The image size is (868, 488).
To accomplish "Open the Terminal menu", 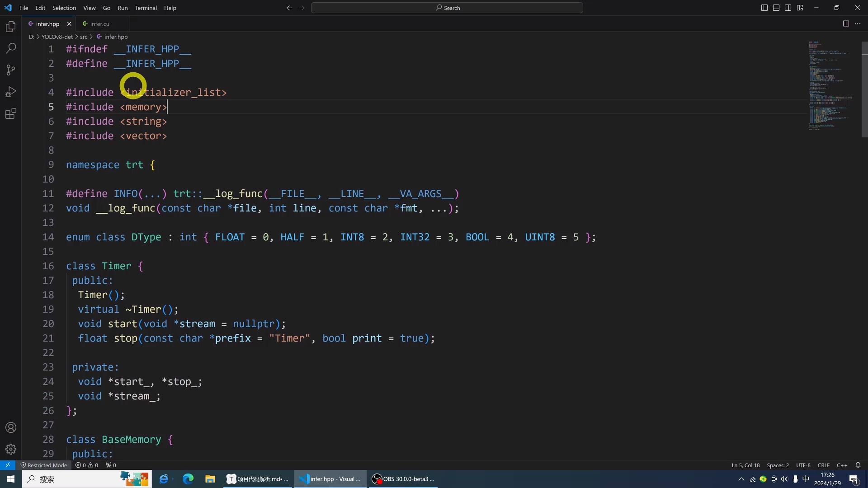I will pyautogui.click(x=146, y=8).
